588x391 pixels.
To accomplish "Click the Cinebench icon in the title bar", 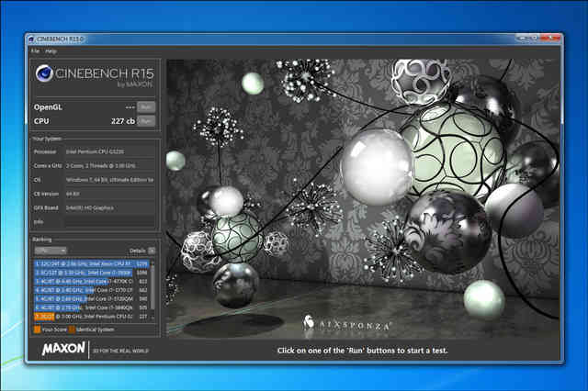I will [x=32, y=39].
